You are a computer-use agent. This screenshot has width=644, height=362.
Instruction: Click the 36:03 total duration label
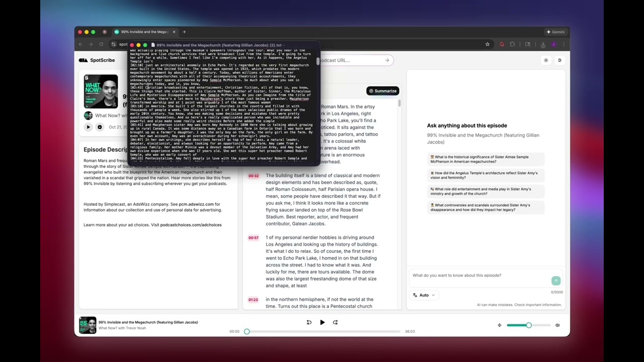410,331
